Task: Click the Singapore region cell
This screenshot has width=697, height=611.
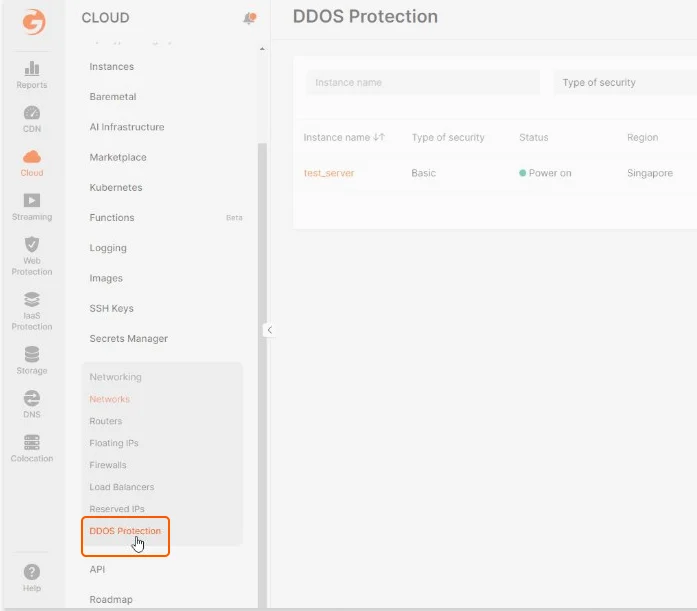Action: [x=649, y=173]
